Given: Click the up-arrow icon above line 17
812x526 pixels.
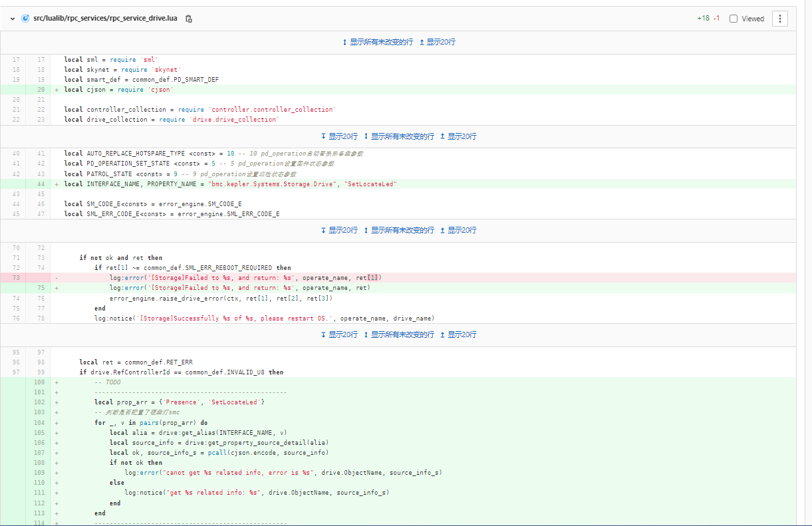Looking at the screenshot, I should (x=422, y=42).
